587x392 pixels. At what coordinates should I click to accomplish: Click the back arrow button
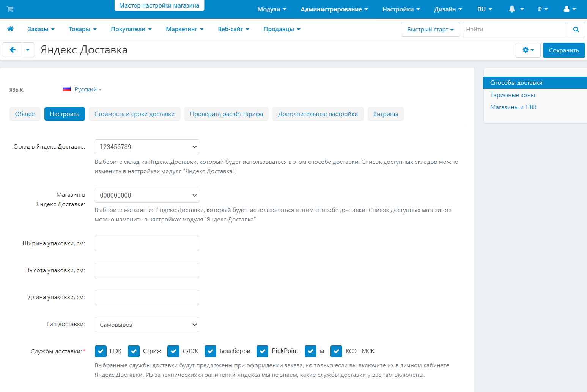pos(13,50)
